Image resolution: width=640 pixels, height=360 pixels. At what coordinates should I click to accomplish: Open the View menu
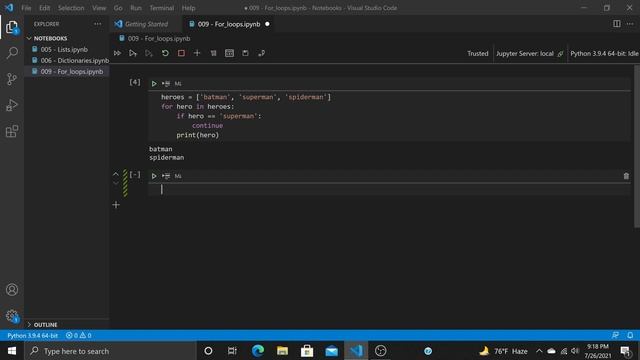click(99, 8)
